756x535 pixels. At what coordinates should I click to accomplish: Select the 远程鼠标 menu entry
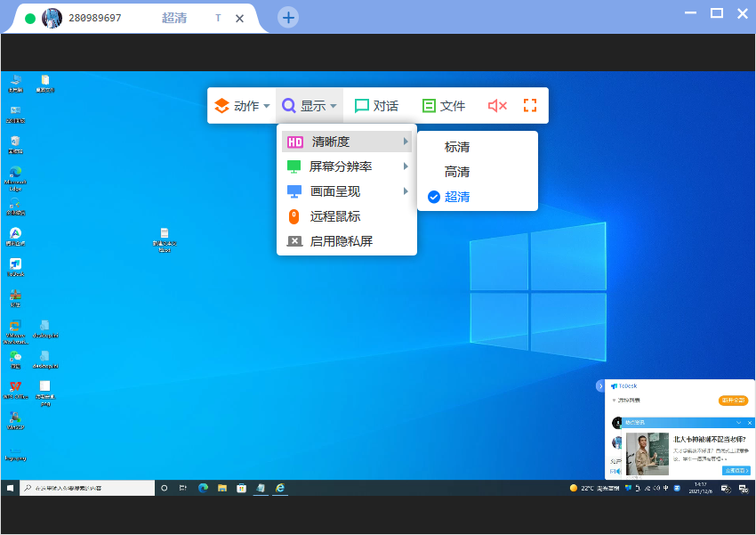[347, 216]
